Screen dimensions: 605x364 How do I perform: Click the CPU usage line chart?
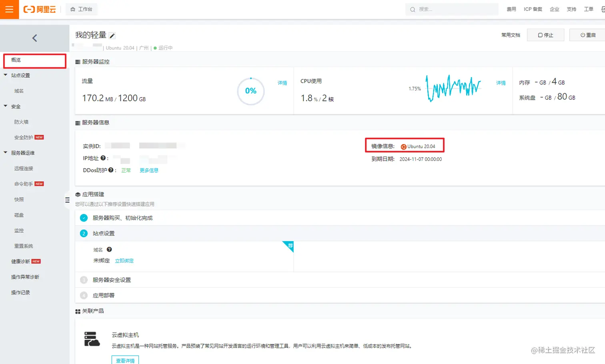pyautogui.click(x=453, y=88)
